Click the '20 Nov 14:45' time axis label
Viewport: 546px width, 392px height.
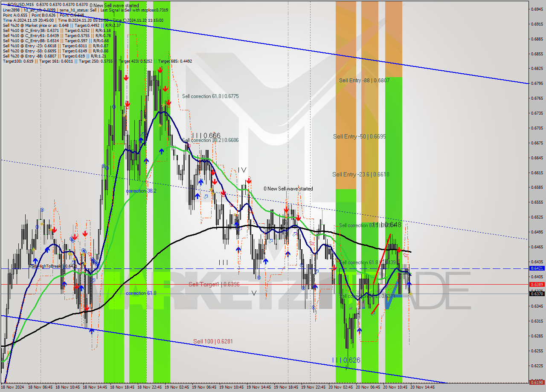[423, 387]
